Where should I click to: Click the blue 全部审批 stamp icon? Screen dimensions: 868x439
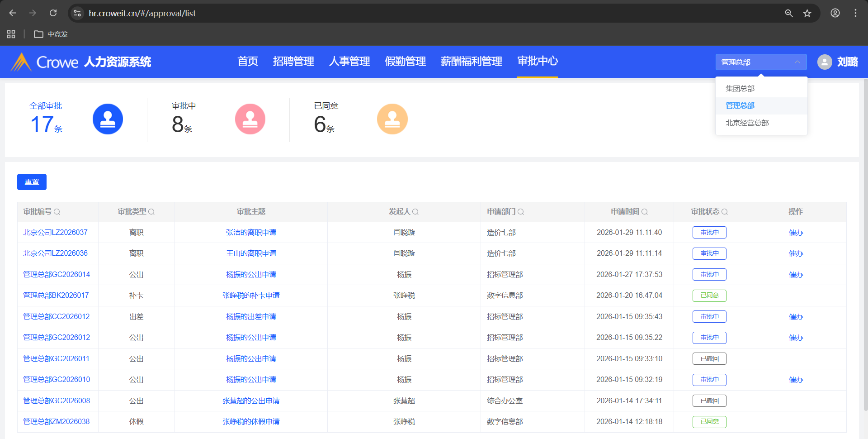pyautogui.click(x=108, y=119)
